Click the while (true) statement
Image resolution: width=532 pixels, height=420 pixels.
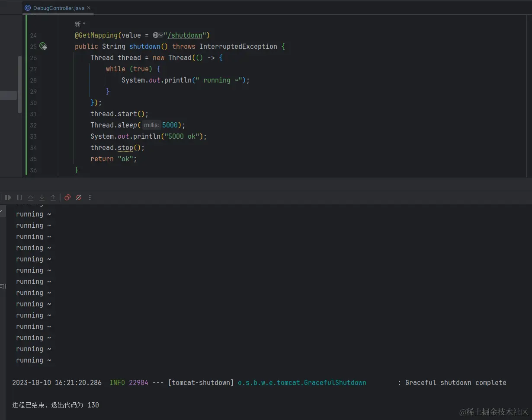coord(129,69)
